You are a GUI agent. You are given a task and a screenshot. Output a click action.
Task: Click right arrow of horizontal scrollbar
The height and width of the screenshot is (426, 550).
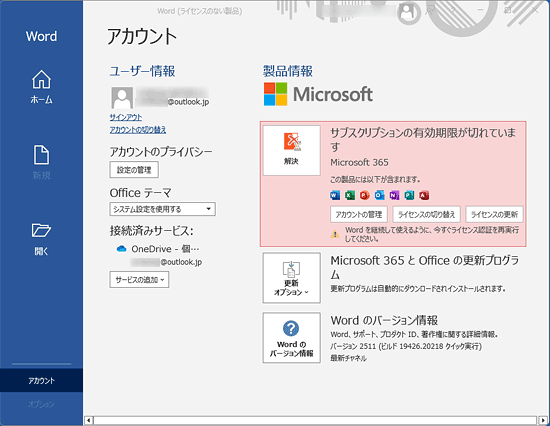pos(543,420)
